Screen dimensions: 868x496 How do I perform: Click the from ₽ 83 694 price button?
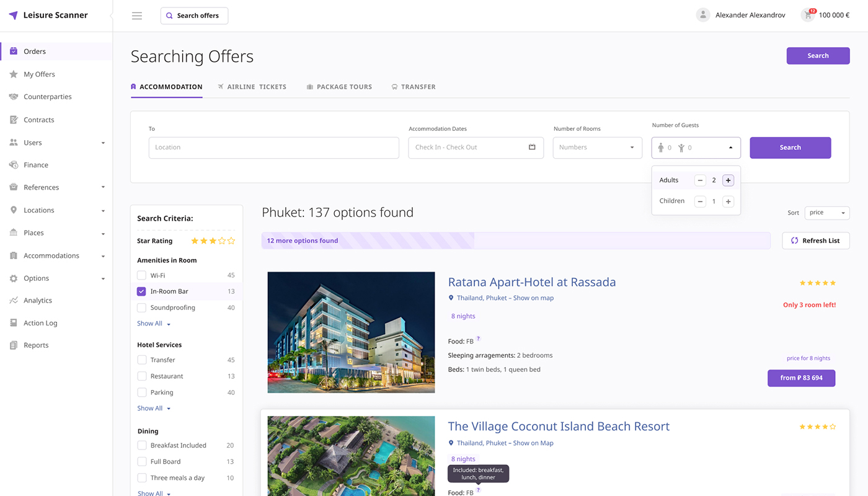[801, 378]
